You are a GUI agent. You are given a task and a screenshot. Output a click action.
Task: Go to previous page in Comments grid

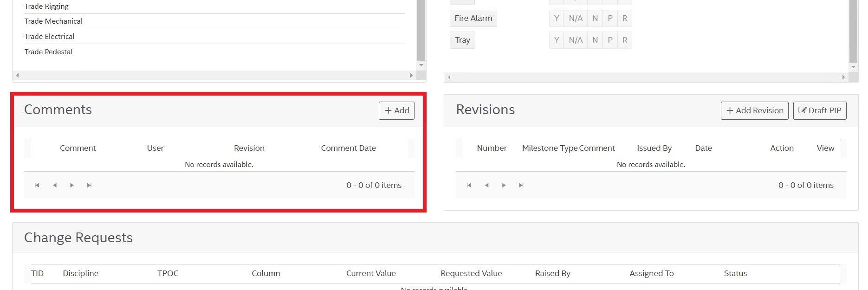[55, 185]
